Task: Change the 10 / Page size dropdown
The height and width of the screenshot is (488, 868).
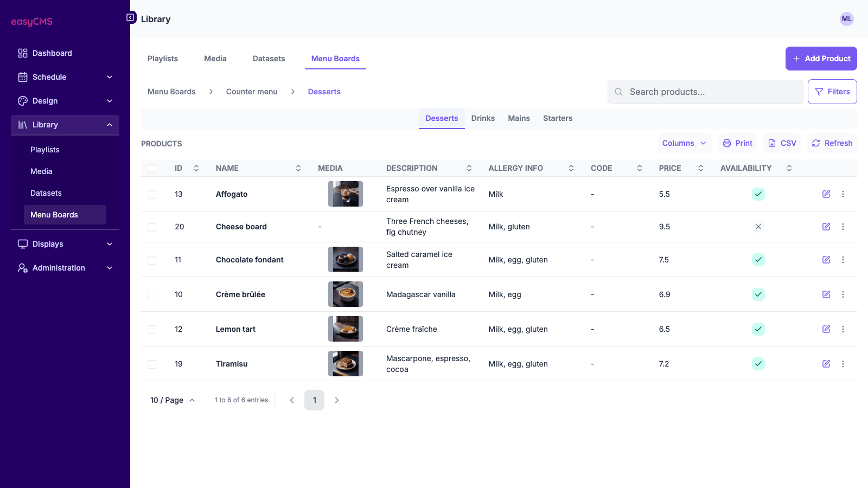Action: [173, 400]
